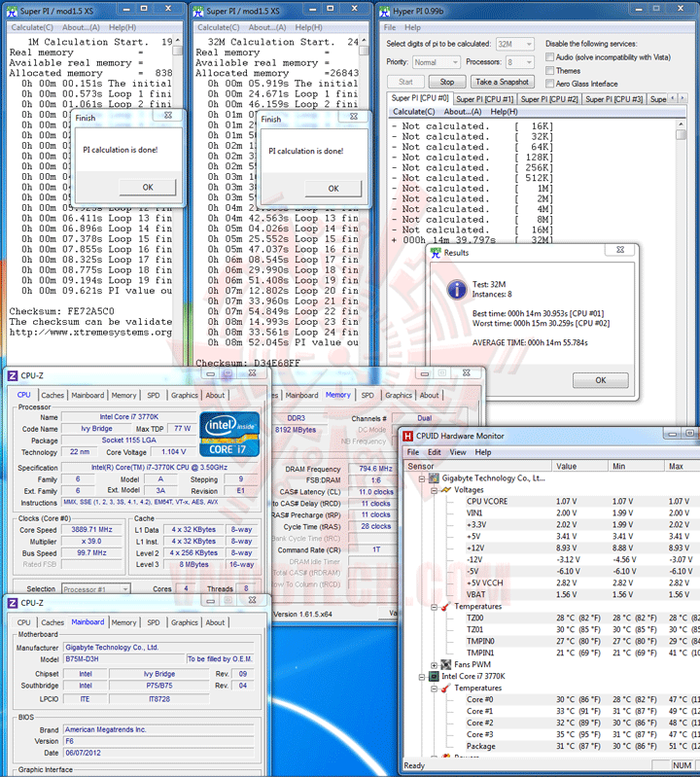Close the Results dialog with X
This screenshot has height=777, width=700.
point(620,250)
